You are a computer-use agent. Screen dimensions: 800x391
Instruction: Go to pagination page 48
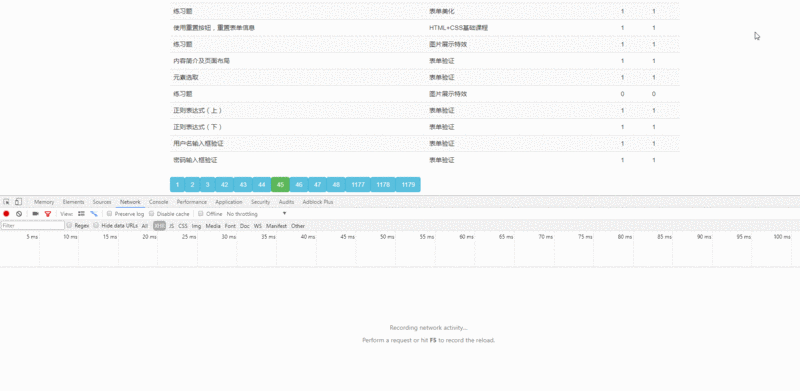click(336, 185)
